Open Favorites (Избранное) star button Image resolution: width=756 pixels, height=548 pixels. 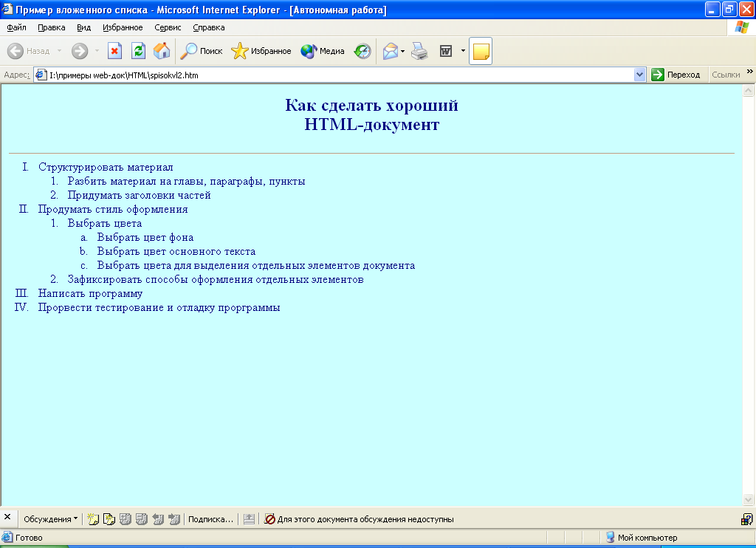[x=261, y=51]
